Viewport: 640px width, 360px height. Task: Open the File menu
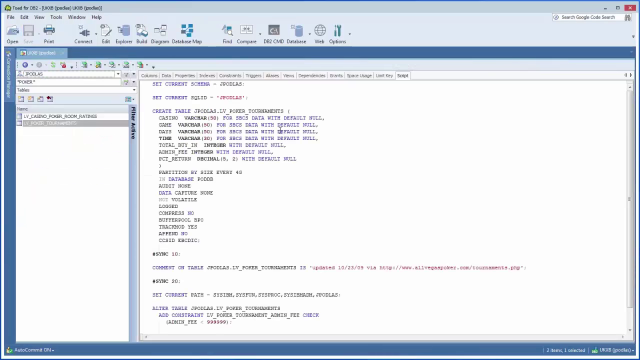(11, 17)
